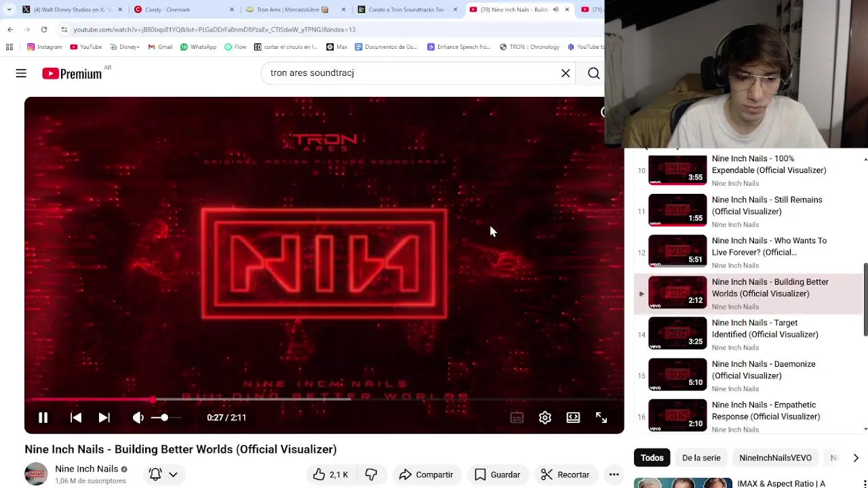Toggle theater mode view
This screenshot has width=868, height=488.
tap(573, 418)
